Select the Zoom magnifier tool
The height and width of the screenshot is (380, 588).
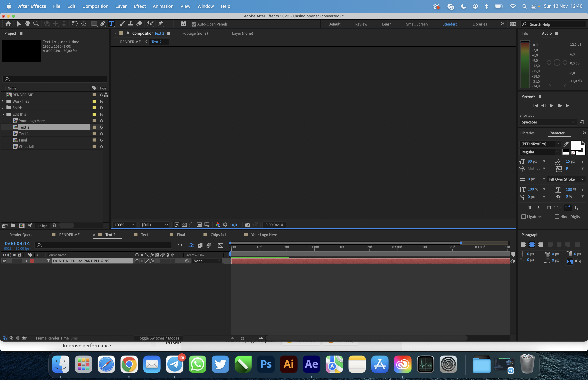pyautogui.click(x=36, y=24)
